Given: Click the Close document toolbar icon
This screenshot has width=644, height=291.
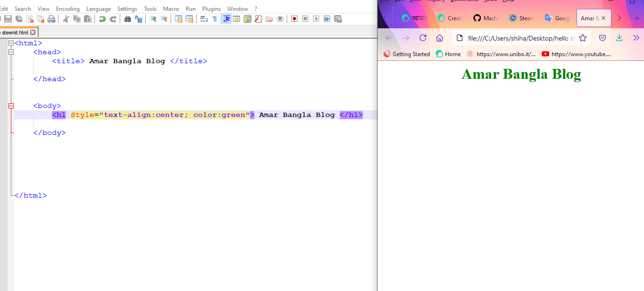Looking at the screenshot, I should [x=30, y=19].
